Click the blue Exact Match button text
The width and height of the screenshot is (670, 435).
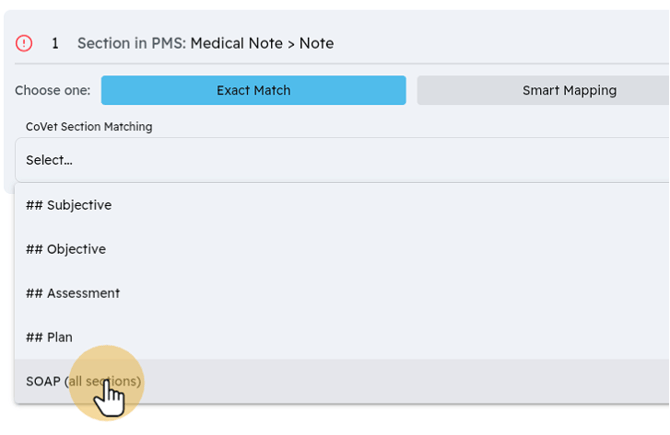[x=253, y=90]
